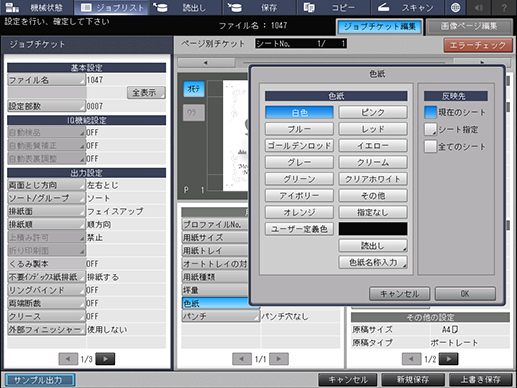The width and height of the screenshot is (517, 388).
Task: Open the 排紙順 setting
Action: point(46,224)
